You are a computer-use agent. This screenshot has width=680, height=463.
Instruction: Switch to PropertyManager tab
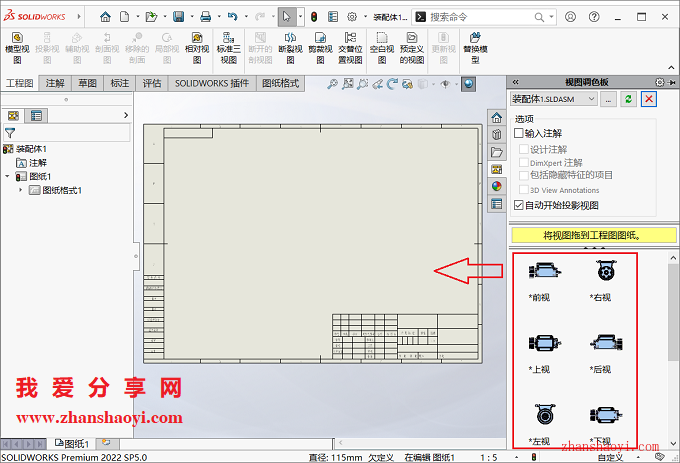click(x=36, y=116)
